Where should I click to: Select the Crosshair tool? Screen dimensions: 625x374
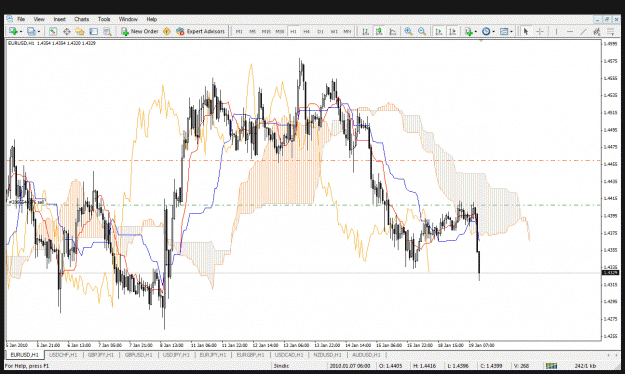coord(540,31)
